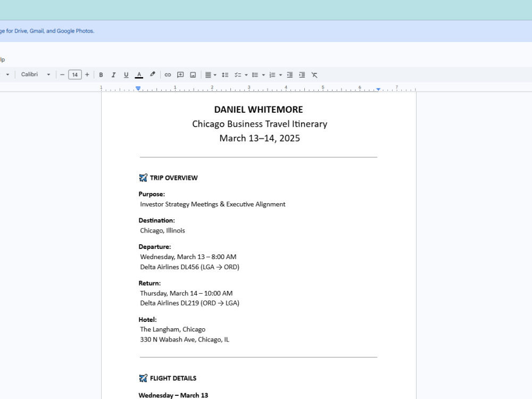The image size is (532, 399).
Task: Click the checklist icon
Action: click(x=238, y=75)
